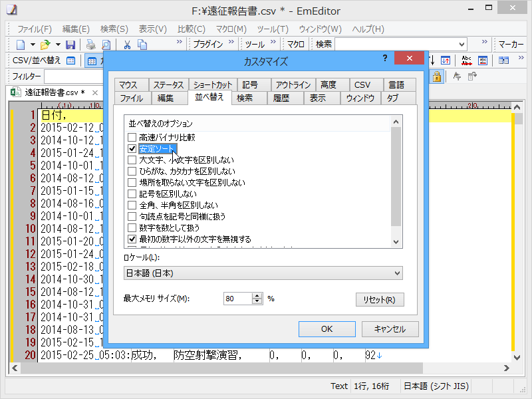Enable 場所を取らない文字を区別しない checkbox
This screenshot has height=399, width=532.
click(132, 182)
